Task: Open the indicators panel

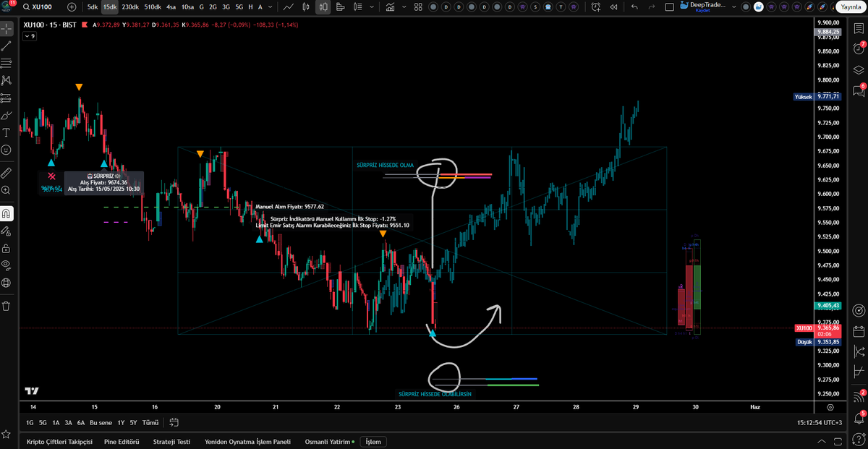Action: 391,7
